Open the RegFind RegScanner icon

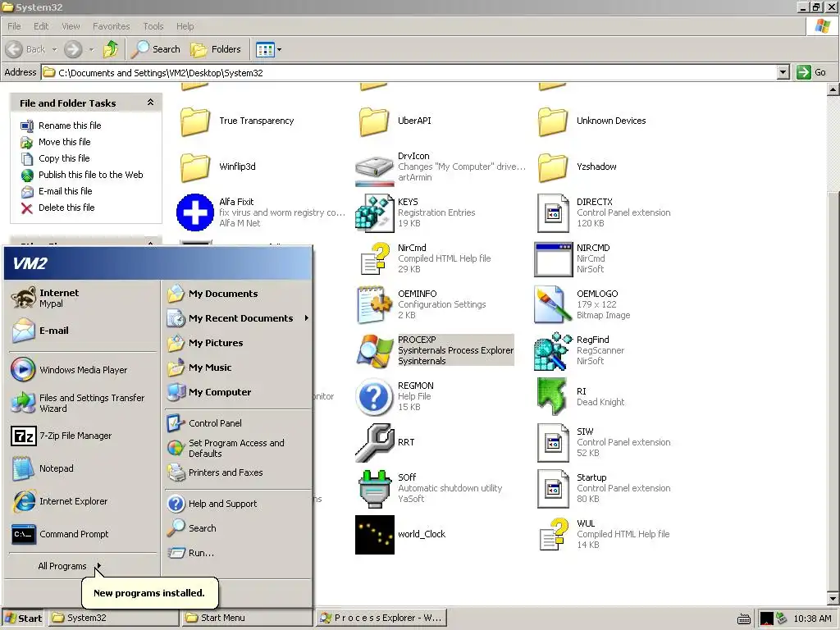554,351
